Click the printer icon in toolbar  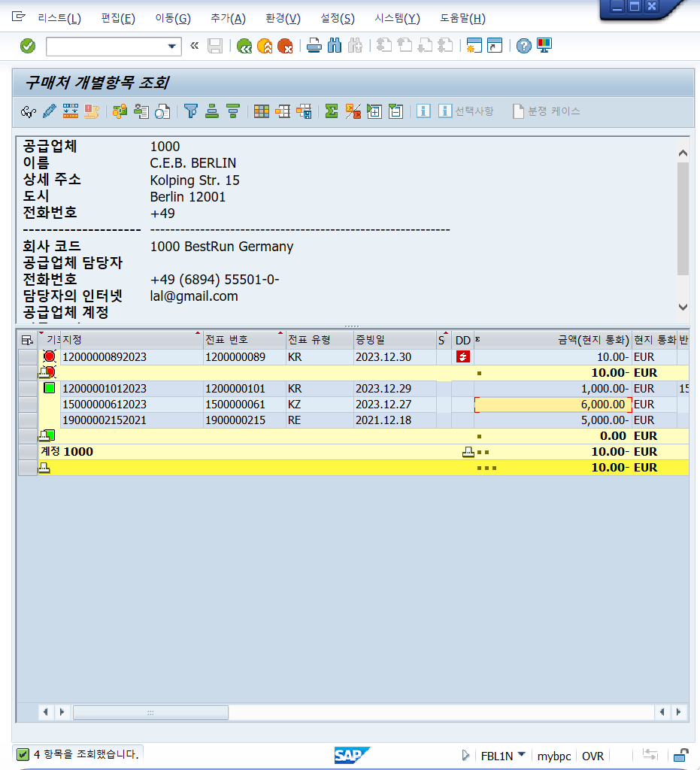314,46
